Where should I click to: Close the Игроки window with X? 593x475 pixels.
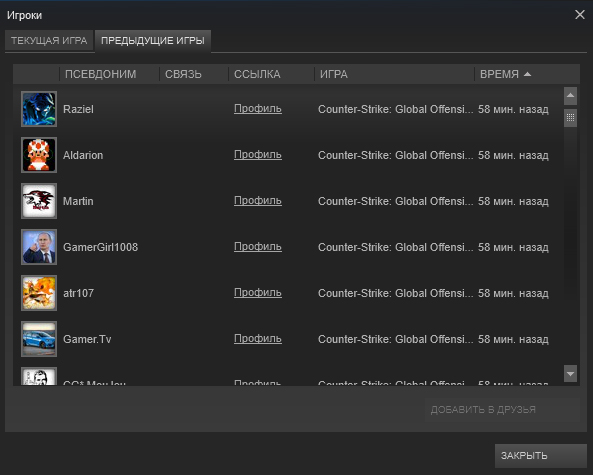(580, 15)
